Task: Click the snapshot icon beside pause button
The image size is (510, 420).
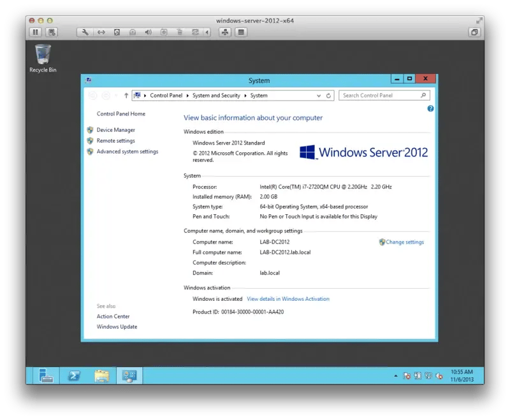Action: (52, 32)
